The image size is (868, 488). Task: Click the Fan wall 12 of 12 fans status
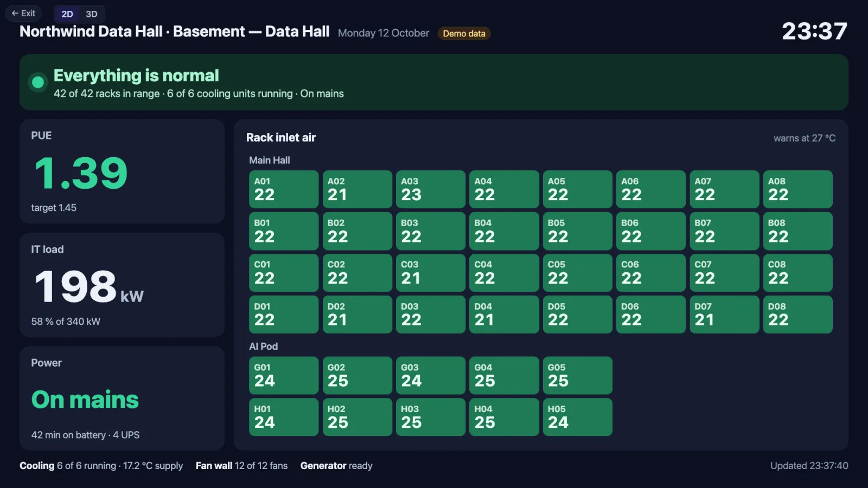pos(241,466)
